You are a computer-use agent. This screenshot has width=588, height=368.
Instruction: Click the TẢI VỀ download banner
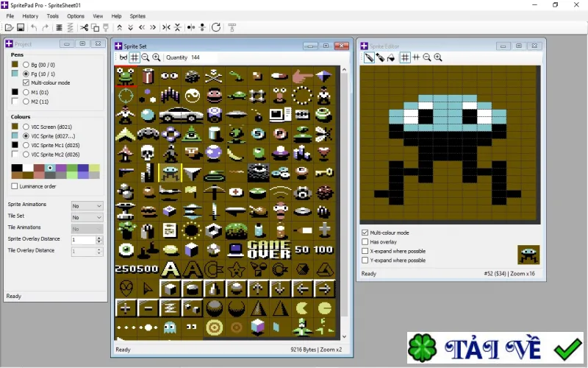click(x=495, y=347)
